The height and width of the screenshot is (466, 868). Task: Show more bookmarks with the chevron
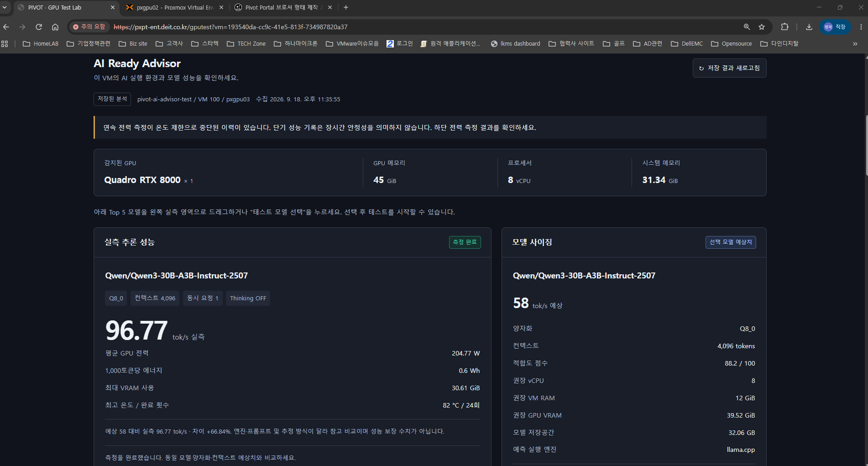point(855,44)
